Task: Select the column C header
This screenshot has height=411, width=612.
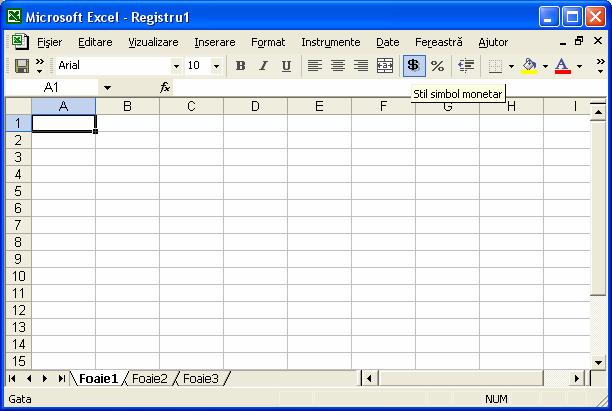Action: 191,106
